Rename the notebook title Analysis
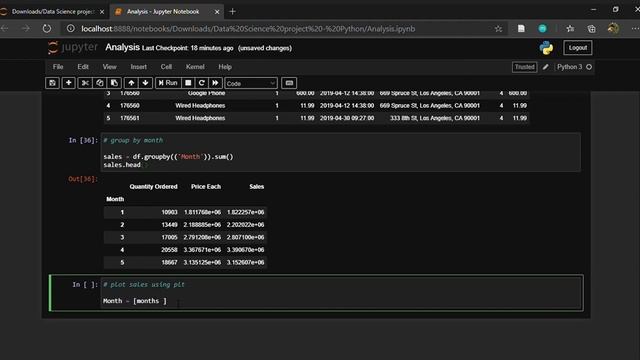 point(122,47)
